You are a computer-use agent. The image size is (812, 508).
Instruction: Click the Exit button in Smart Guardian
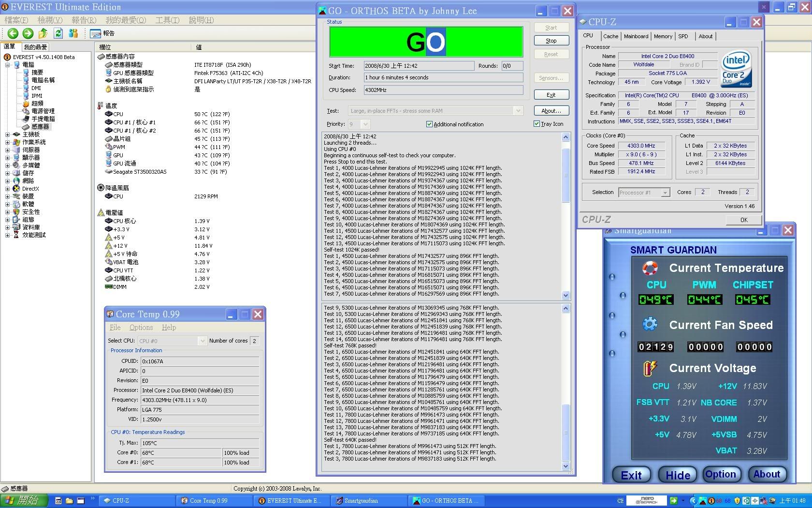point(631,475)
